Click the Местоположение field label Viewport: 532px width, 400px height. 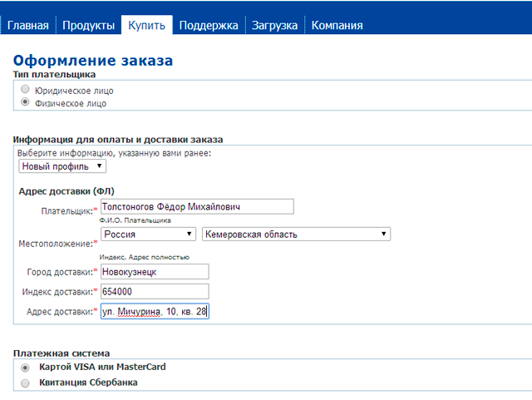pos(57,244)
